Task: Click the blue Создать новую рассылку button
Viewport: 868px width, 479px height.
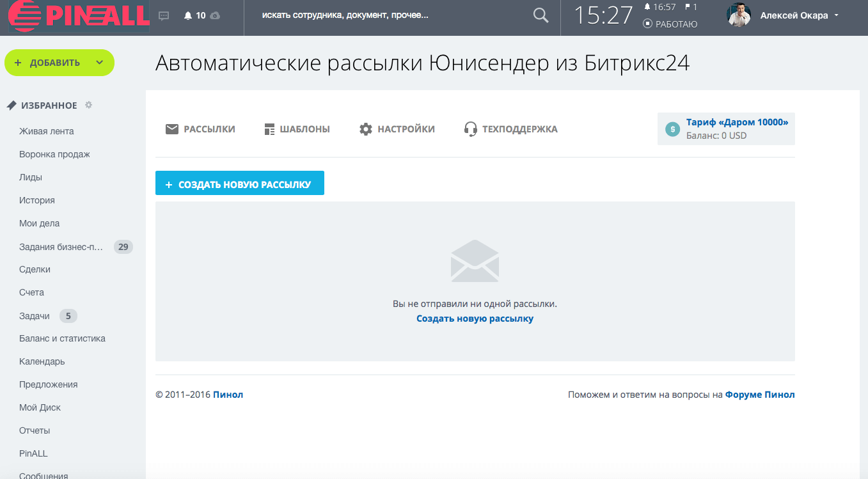Action: point(240,183)
